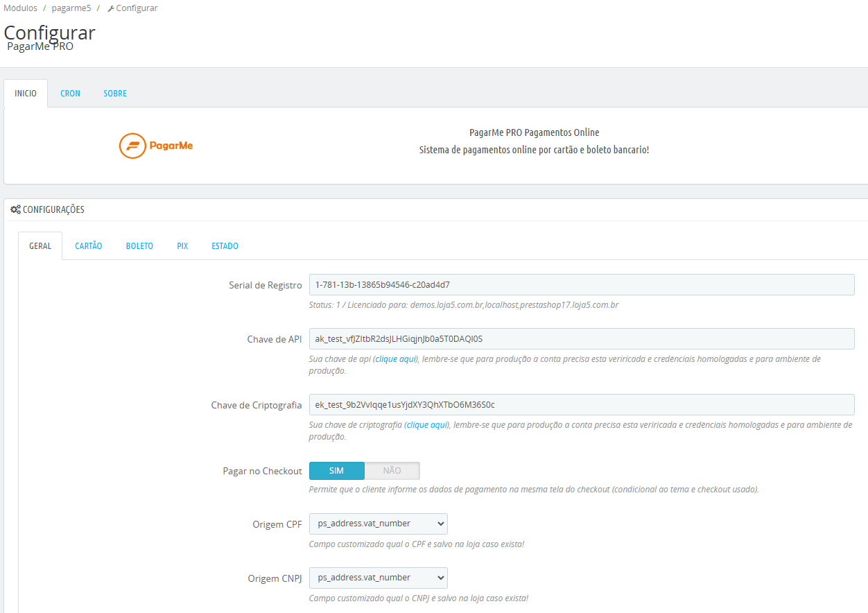The image size is (868, 613).
Task: Open the PIX settings tab
Action: coord(182,246)
